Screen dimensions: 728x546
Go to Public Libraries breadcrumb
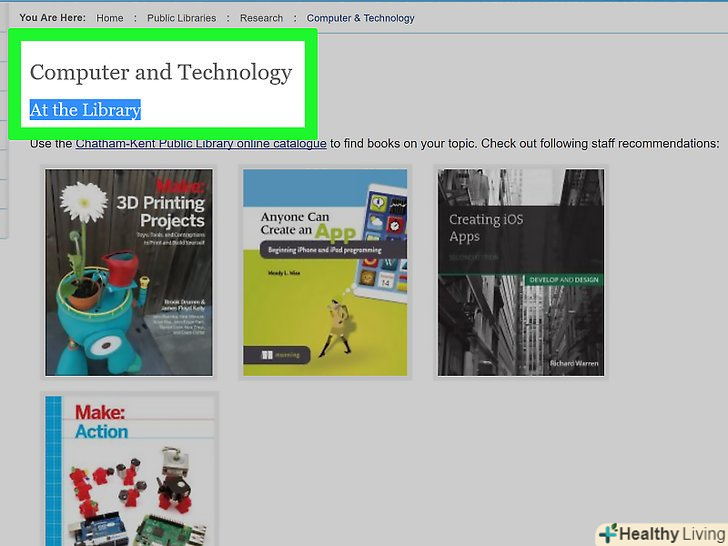coord(182,18)
